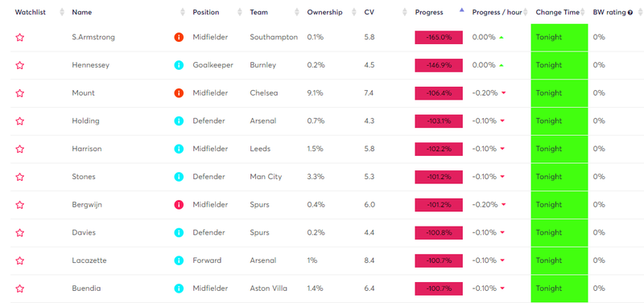This screenshot has height=303, width=644.
Task: Open the BW rating help question-mark icon
Action: (x=630, y=13)
